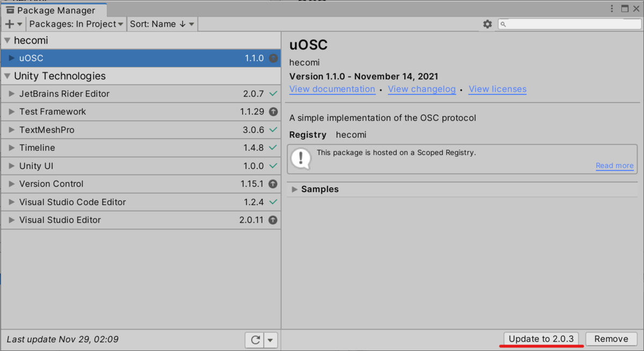This screenshot has height=351, width=644.
Task: Open the refresh options dropdown arrow
Action: coord(270,339)
